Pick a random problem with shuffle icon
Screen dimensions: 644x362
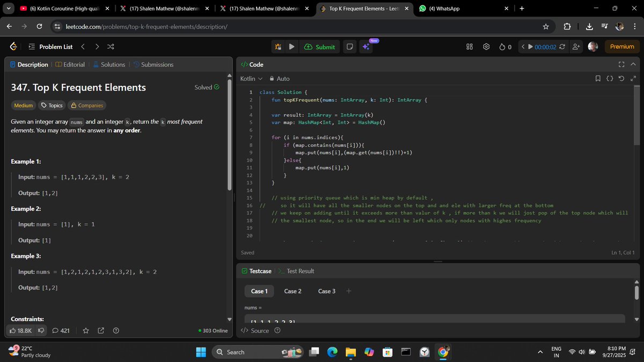(111, 47)
